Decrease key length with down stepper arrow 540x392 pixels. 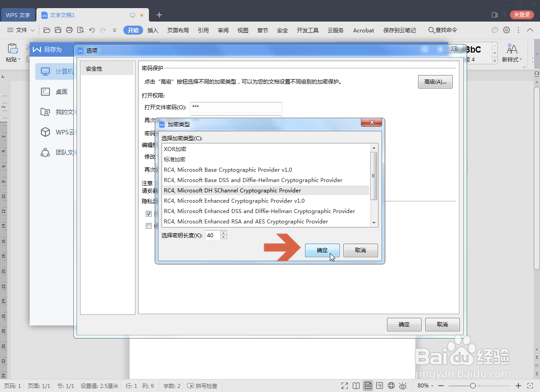point(224,237)
